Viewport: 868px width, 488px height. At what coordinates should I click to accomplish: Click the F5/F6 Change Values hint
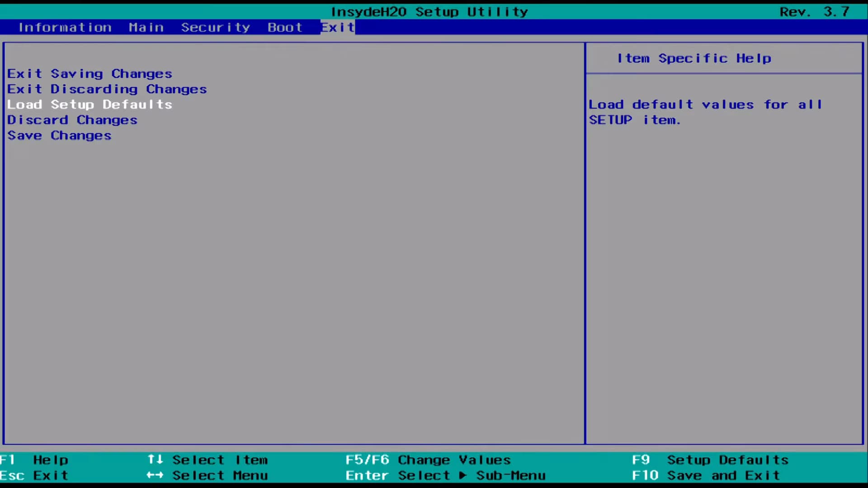[x=428, y=460]
